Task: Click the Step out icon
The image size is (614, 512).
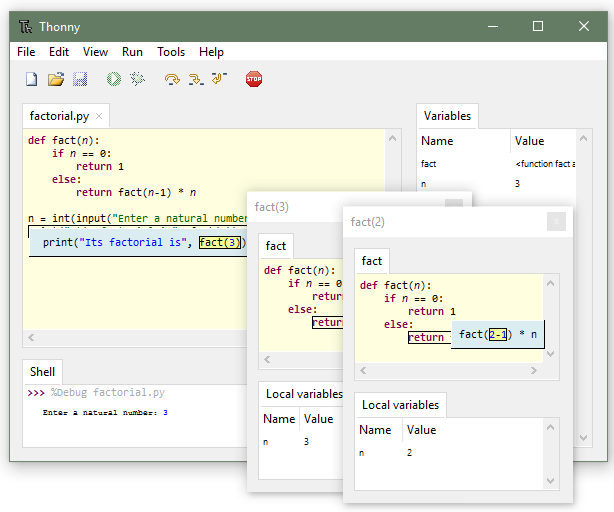Action: pos(219,79)
